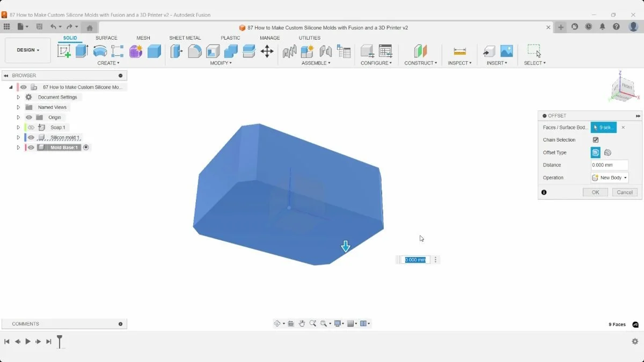Image resolution: width=644 pixels, height=362 pixels.
Task: Select the Shell tool
Action: (213, 51)
